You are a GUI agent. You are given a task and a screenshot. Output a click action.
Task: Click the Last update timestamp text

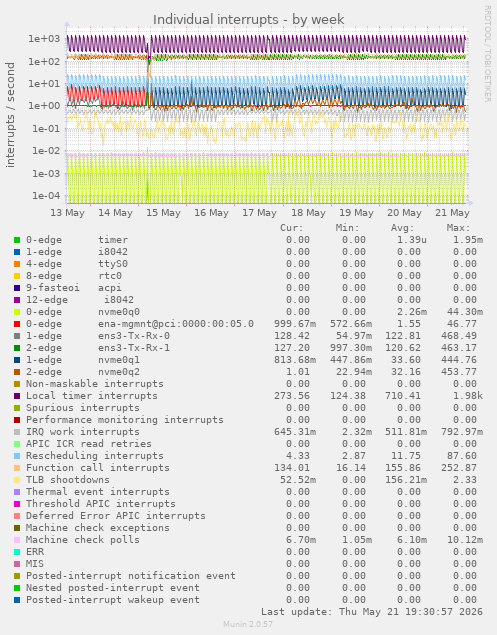pos(371,612)
